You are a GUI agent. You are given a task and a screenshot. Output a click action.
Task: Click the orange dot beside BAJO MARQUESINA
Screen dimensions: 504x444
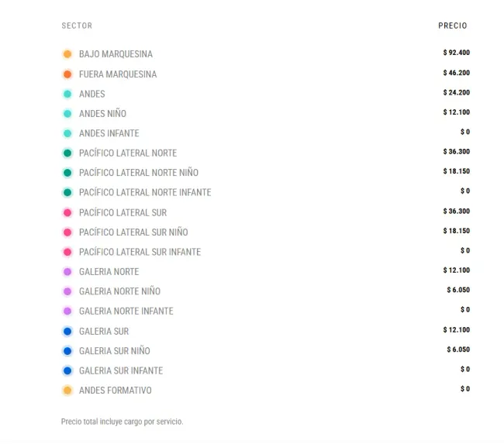[x=67, y=54]
